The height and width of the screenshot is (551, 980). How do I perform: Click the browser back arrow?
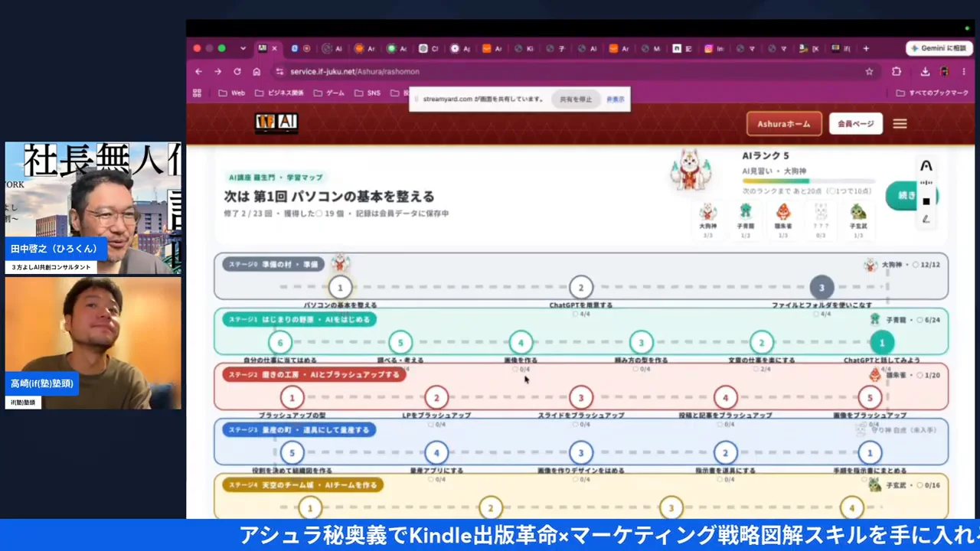(x=199, y=71)
